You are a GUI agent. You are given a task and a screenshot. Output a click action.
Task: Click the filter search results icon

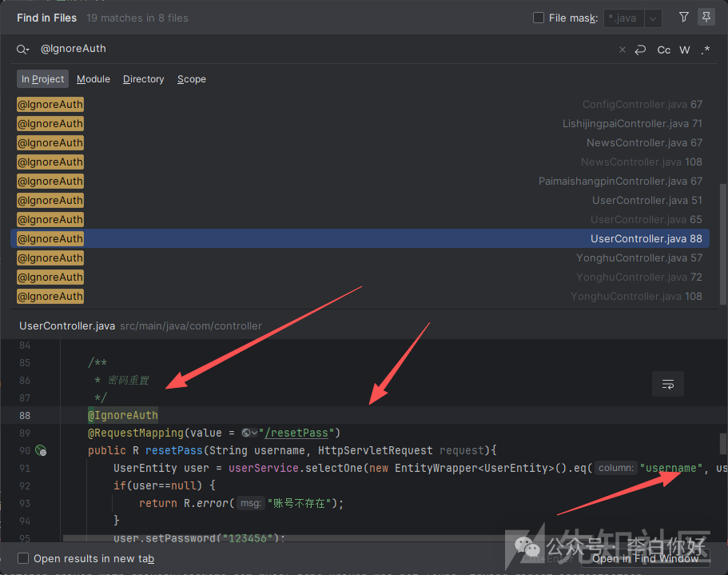(x=683, y=18)
